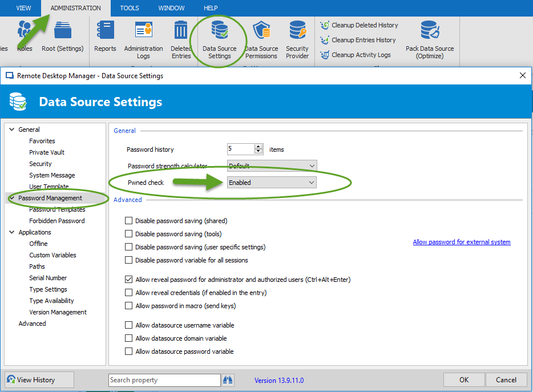Click the Root (Settings) folder icon
This screenshot has height=392, width=533.
(x=62, y=31)
